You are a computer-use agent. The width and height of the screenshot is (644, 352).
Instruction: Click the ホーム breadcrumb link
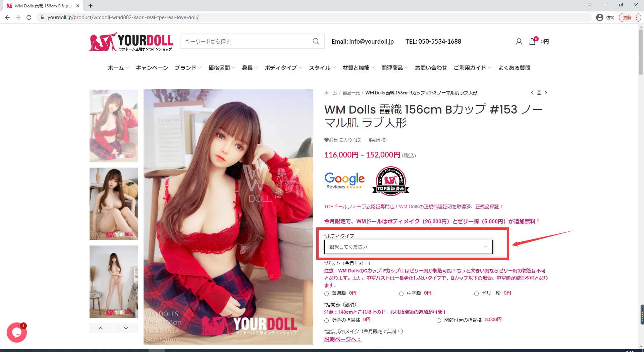[x=330, y=93]
